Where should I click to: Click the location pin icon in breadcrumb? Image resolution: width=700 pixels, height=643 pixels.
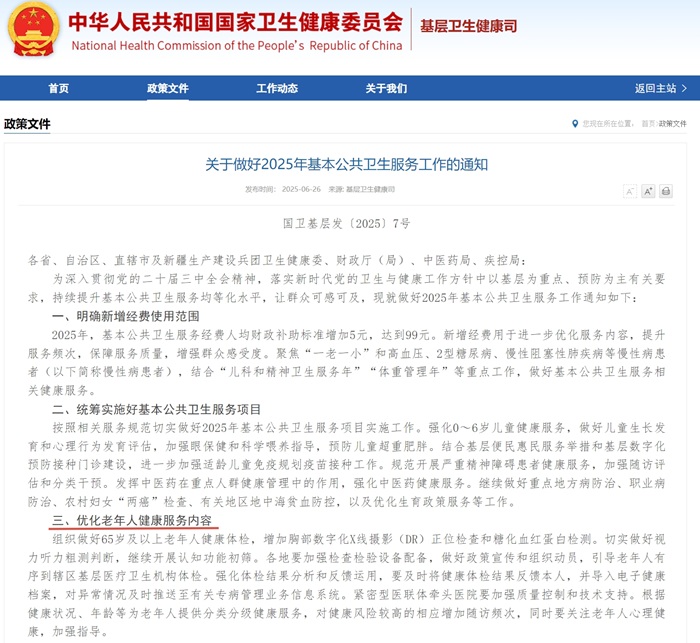point(575,124)
